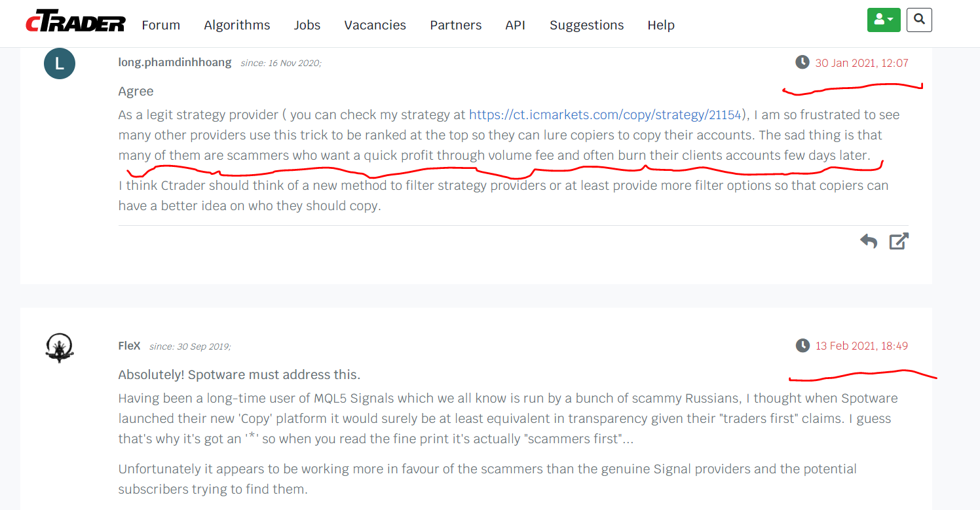Open the Suggestions section
The width and height of the screenshot is (980, 510).
[587, 25]
